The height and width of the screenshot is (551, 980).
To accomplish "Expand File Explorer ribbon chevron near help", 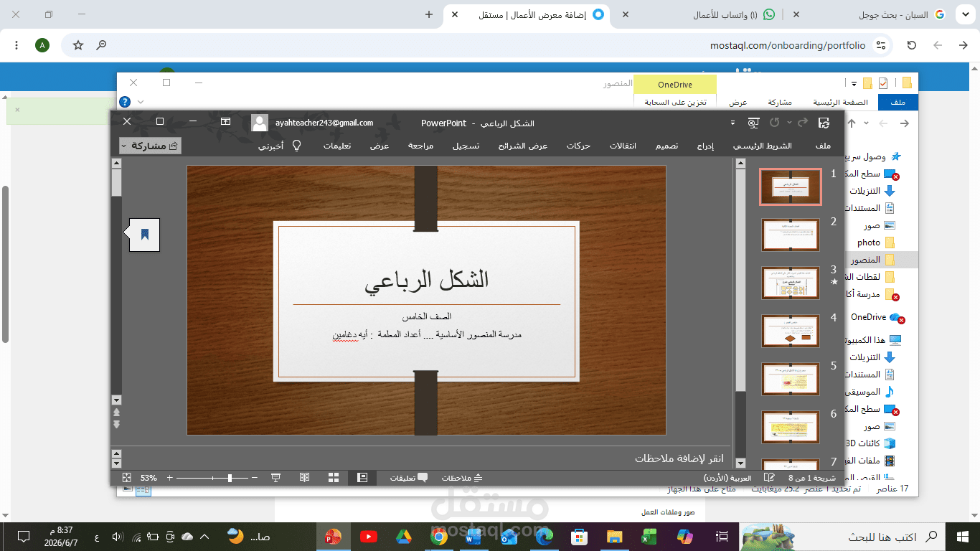I will [141, 102].
